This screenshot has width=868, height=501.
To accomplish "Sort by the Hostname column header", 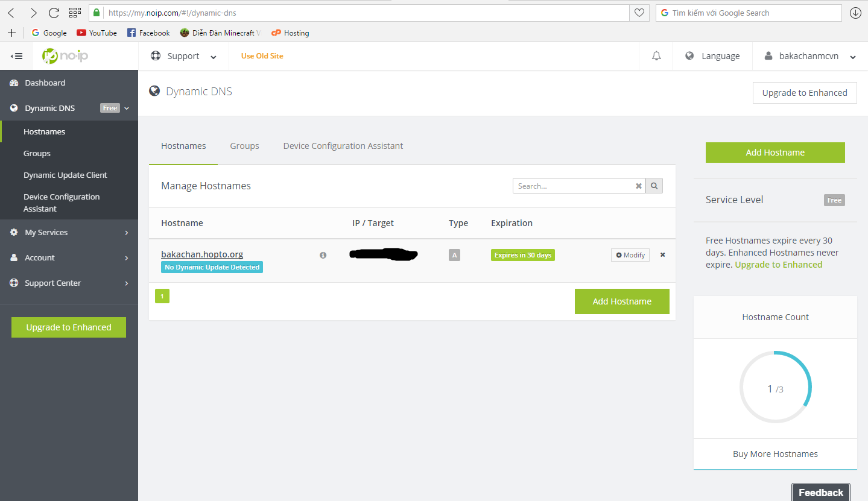I will (182, 223).
